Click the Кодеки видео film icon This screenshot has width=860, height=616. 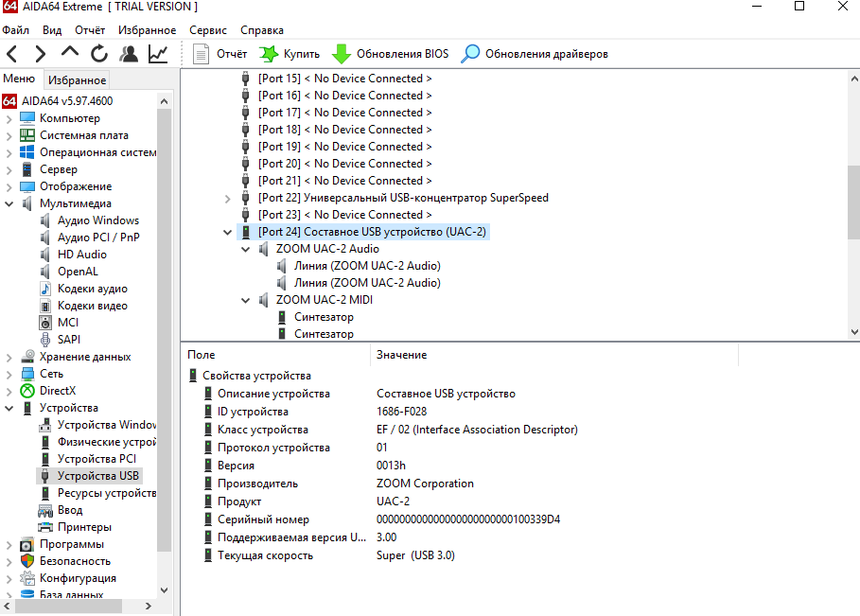tap(45, 306)
